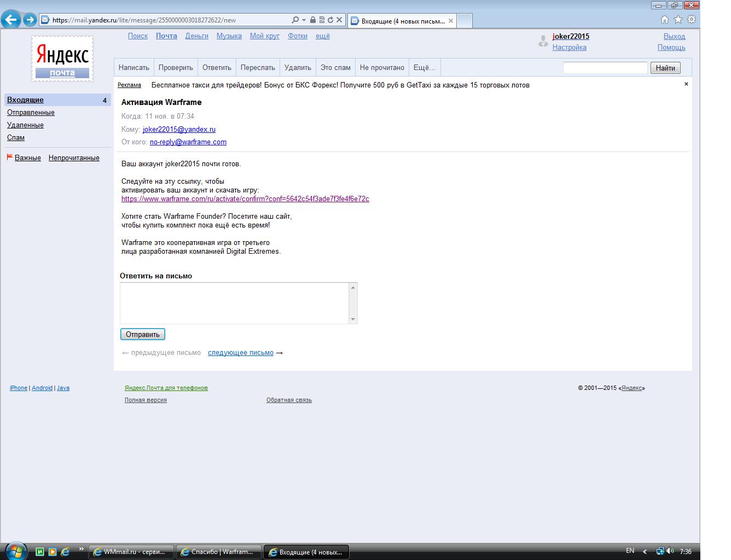Stop loading using the address bar X

click(339, 20)
